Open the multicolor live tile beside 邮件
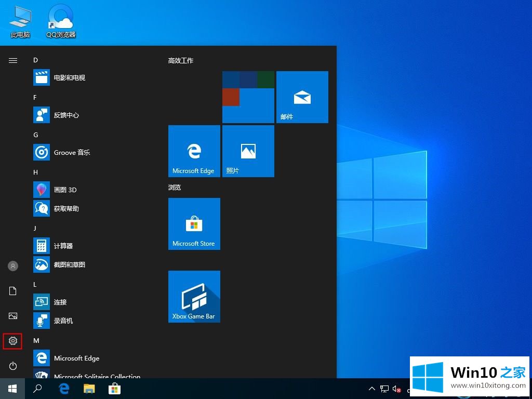The image size is (532, 399). [x=248, y=97]
